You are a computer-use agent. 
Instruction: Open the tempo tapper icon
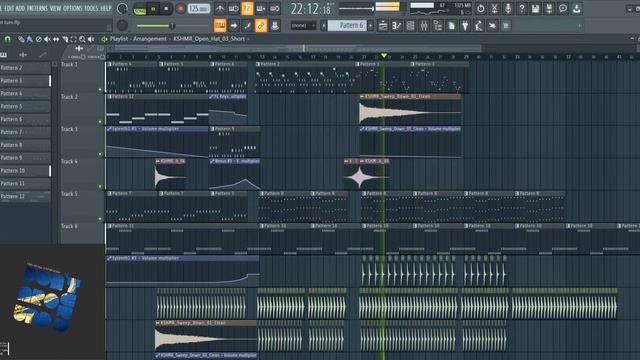(x=479, y=26)
